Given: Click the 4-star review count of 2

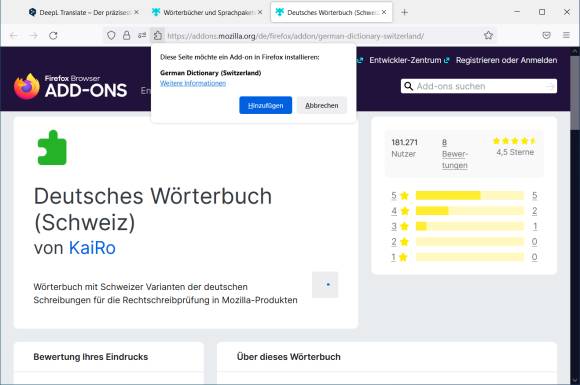Looking at the screenshot, I should [535, 211].
